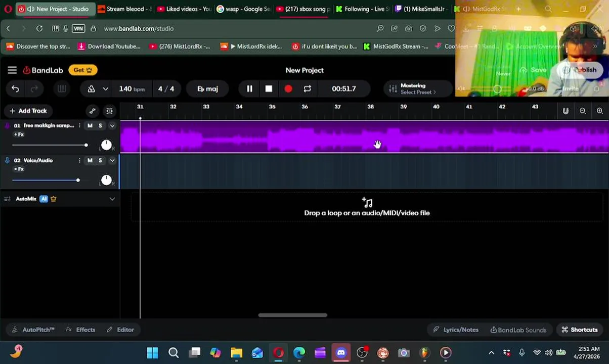Click the 00:51.7 time display
The height and width of the screenshot is (364, 609).
point(344,89)
